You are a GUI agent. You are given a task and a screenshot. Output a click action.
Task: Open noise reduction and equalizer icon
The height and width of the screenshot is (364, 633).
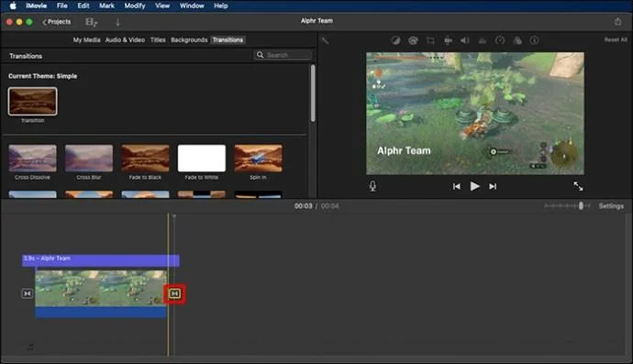pos(483,40)
